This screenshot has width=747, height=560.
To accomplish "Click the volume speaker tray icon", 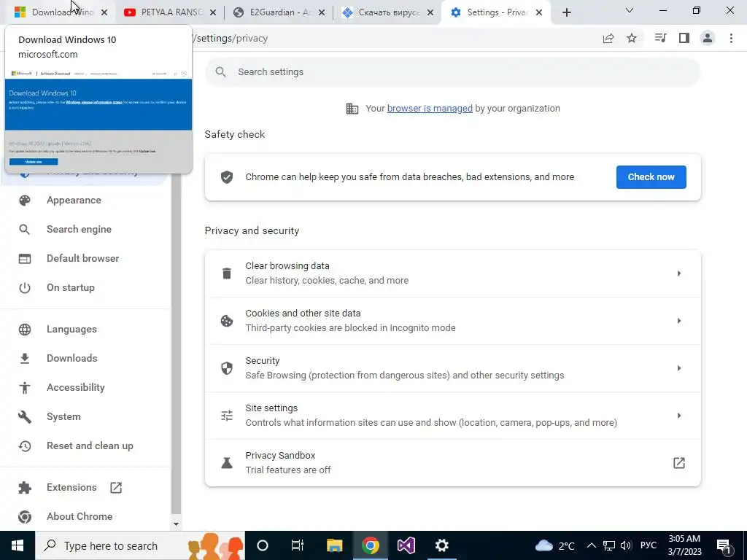I will tap(626, 545).
